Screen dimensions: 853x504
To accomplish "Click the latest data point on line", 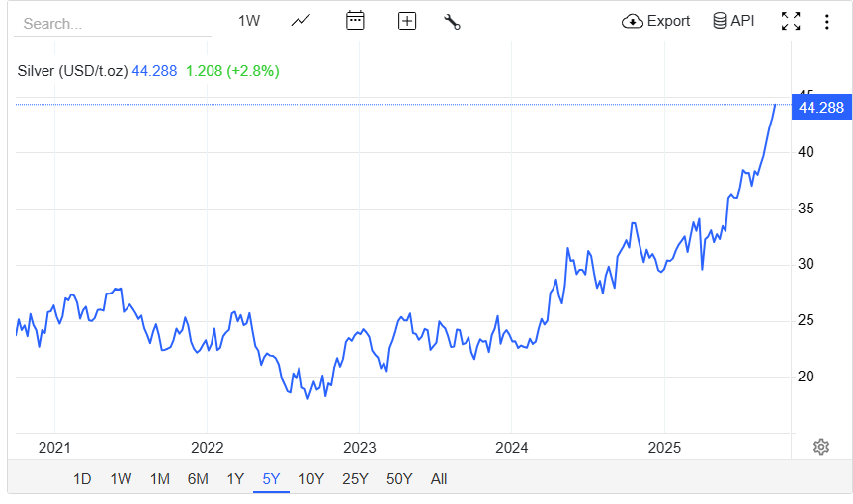I will click(775, 105).
